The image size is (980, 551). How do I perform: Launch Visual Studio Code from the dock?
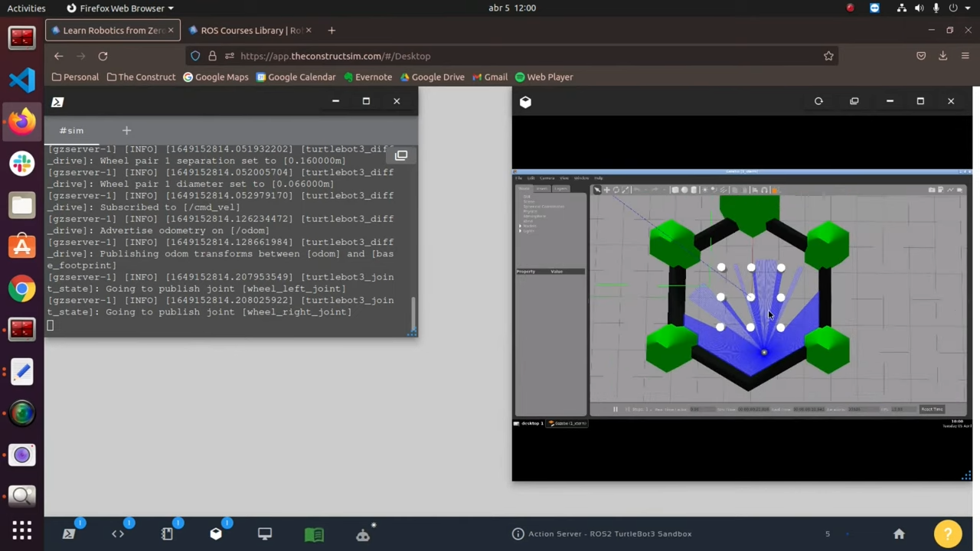click(21, 80)
